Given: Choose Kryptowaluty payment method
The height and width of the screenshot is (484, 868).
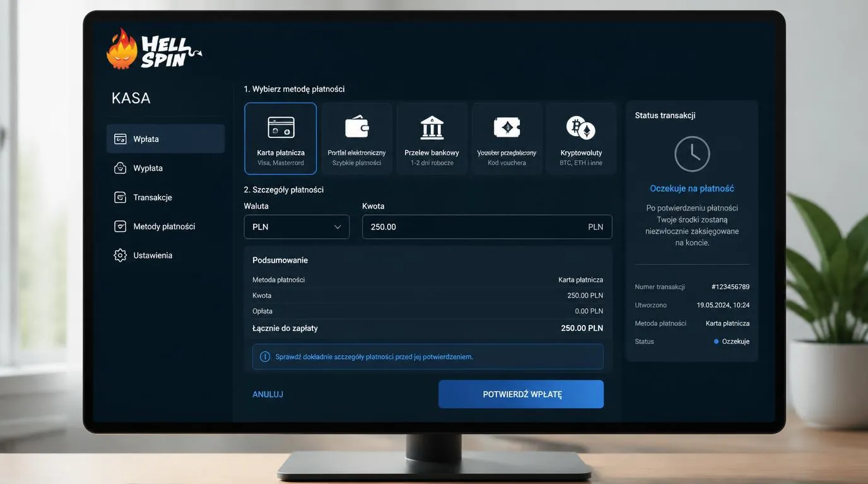Looking at the screenshot, I should point(581,138).
